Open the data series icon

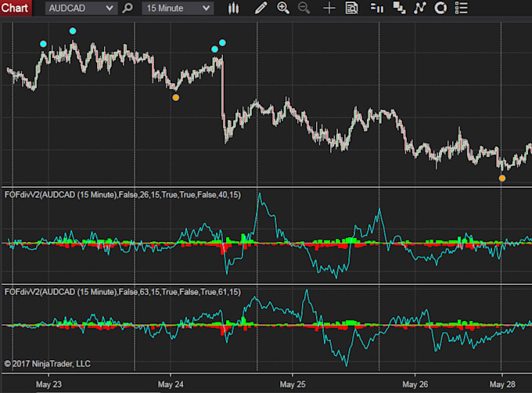point(398,9)
